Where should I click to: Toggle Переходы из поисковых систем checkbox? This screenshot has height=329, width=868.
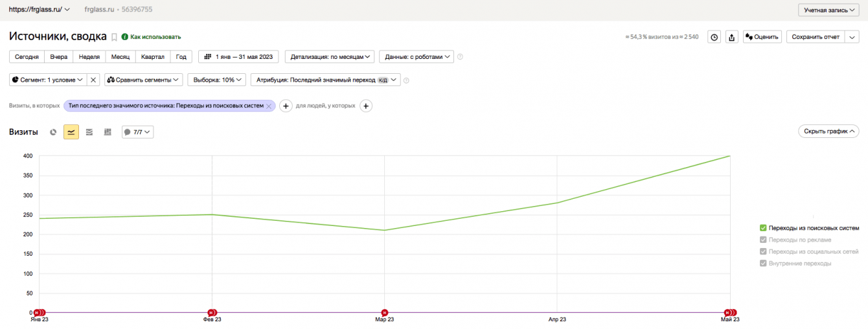(x=763, y=228)
